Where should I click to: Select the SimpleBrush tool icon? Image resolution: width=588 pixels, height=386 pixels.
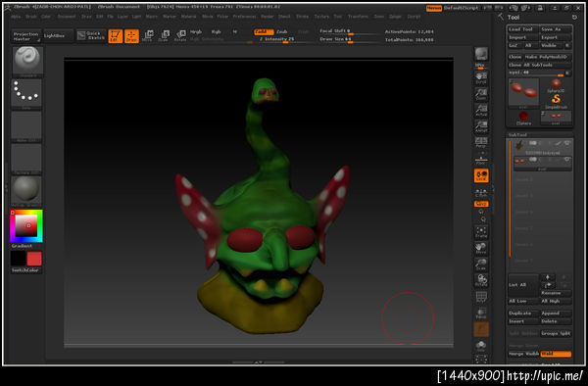[x=556, y=101]
